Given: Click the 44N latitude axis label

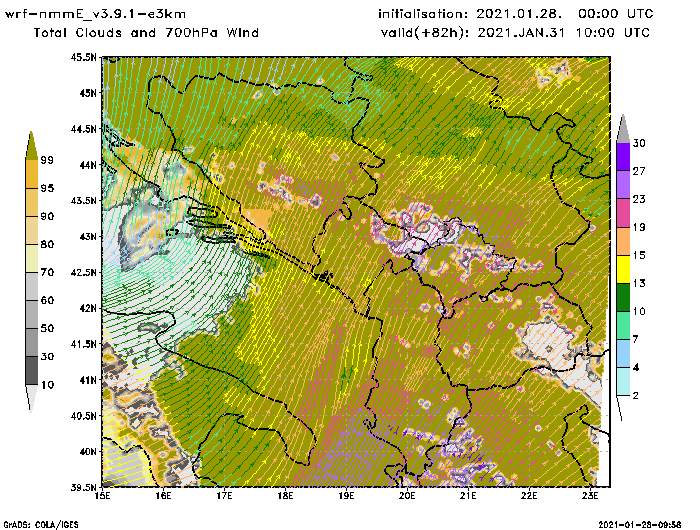Looking at the screenshot, I should pyautogui.click(x=88, y=165).
